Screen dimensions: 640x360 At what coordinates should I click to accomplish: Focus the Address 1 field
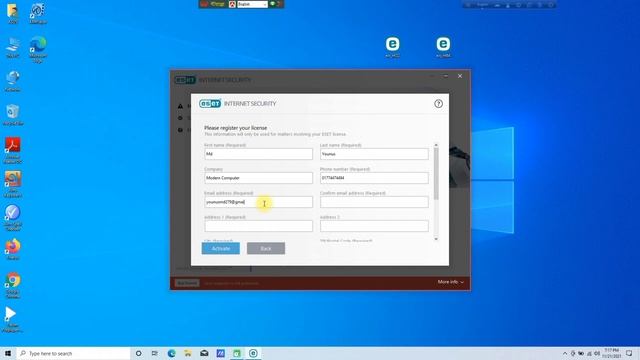(x=258, y=226)
